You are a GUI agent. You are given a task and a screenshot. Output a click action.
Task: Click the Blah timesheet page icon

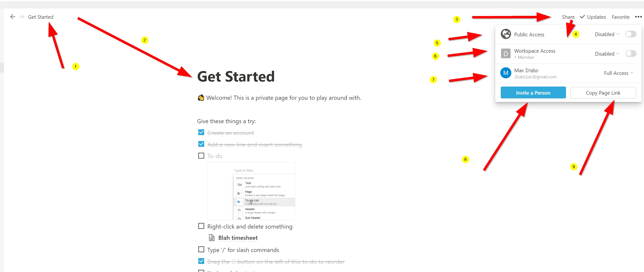[x=211, y=238]
